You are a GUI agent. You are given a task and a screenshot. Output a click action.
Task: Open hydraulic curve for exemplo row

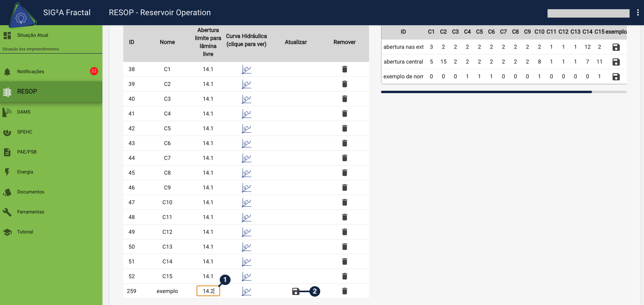coord(247,291)
